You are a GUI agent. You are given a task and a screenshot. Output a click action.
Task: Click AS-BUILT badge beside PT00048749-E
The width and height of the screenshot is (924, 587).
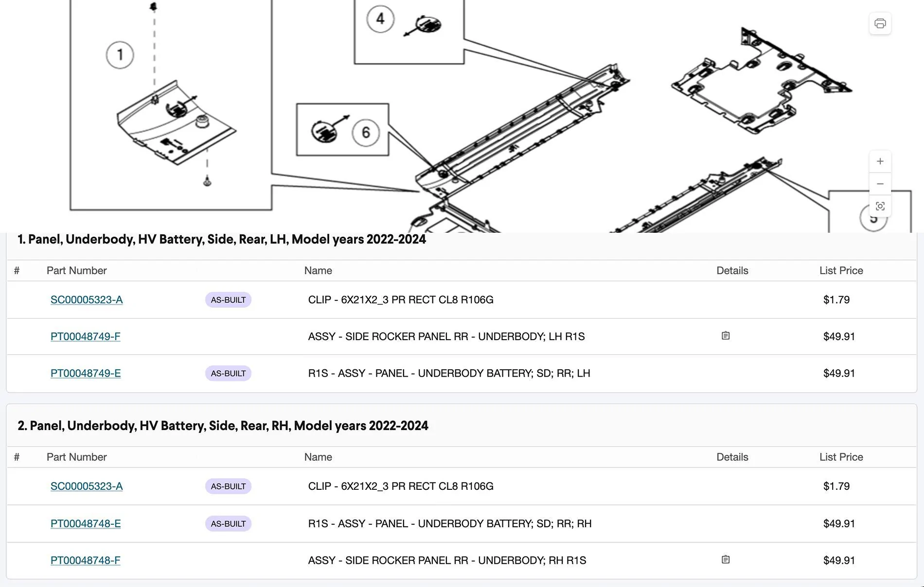coord(228,373)
